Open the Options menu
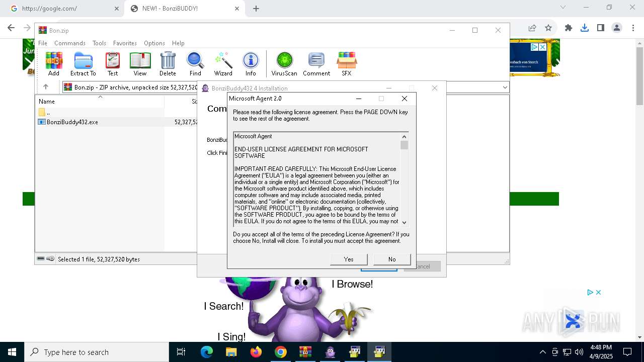This screenshot has height=362, width=644. coord(154,43)
